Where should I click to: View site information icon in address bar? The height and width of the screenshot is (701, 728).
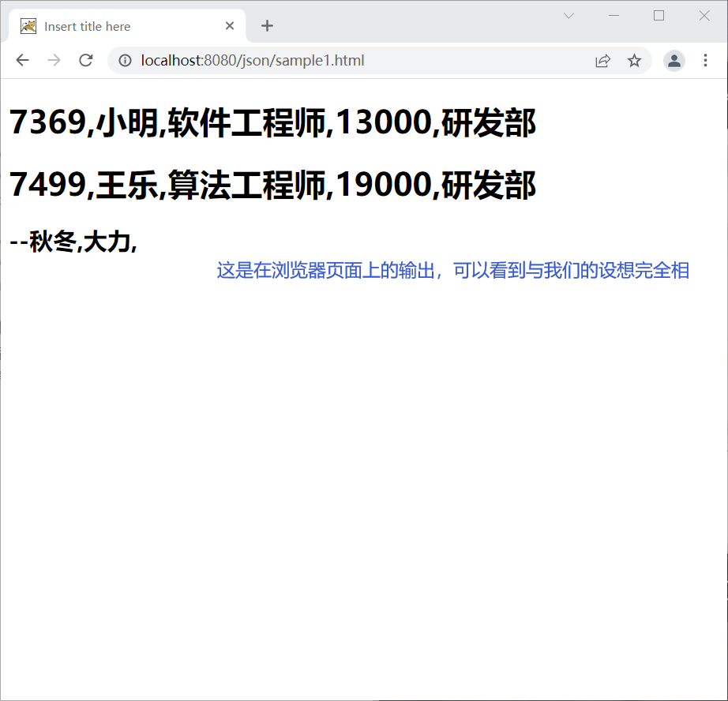[x=125, y=60]
